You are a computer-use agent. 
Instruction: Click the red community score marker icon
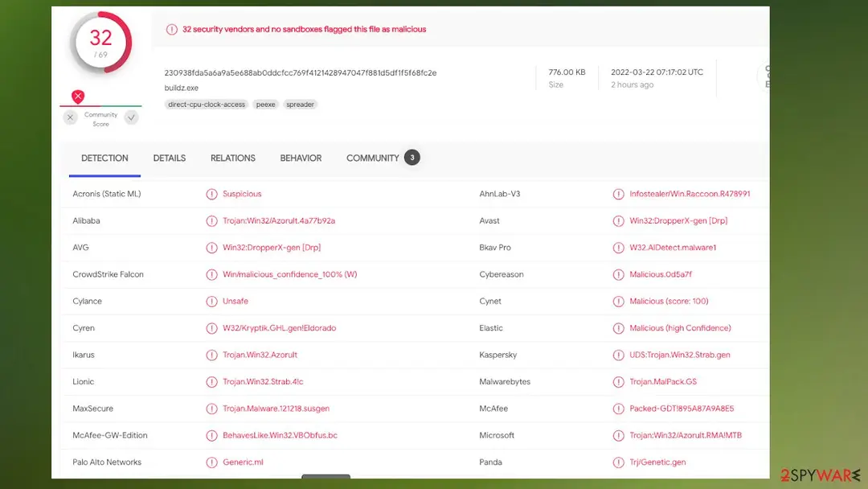pyautogui.click(x=78, y=97)
